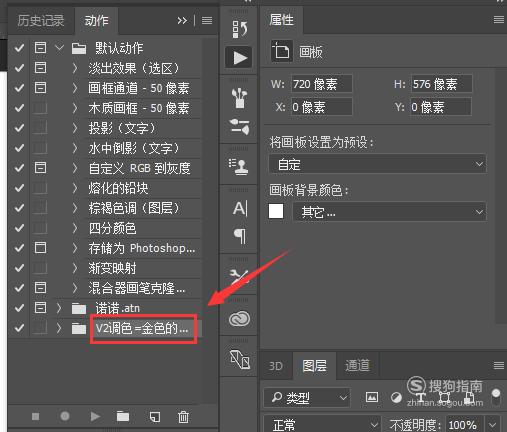Switch to the 图层 tab
The image size is (507, 432).
pyautogui.click(x=315, y=366)
